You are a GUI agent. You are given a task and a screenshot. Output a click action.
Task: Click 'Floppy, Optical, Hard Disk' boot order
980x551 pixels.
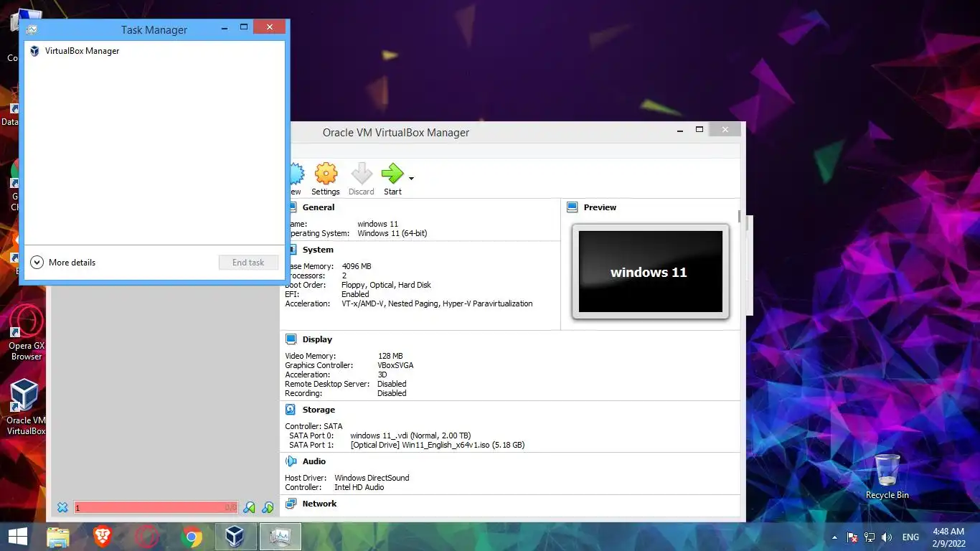(x=386, y=285)
